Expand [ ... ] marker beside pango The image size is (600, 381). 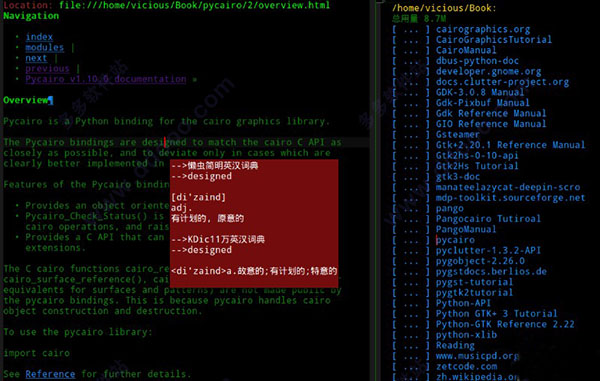(x=411, y=208)
